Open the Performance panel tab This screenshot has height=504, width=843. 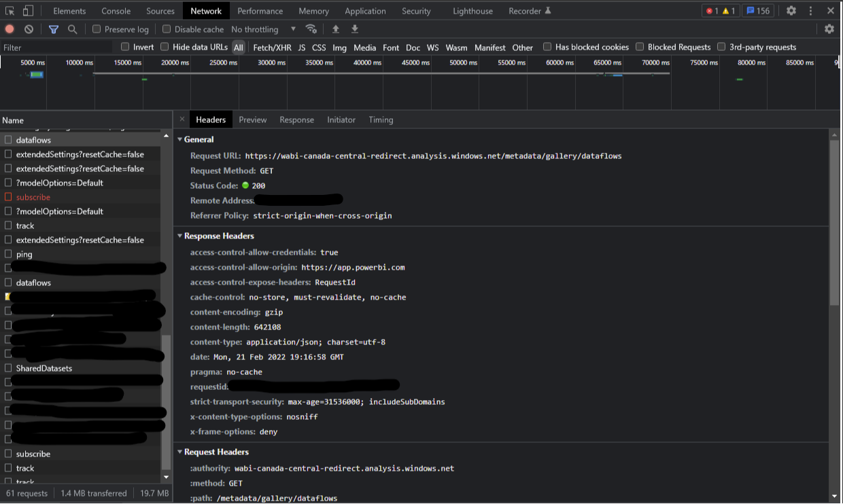[260, 11]
